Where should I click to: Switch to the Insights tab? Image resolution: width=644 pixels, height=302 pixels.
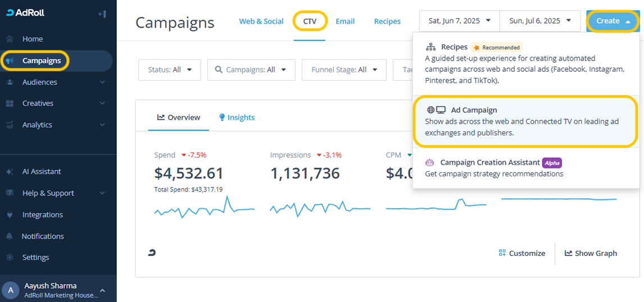pyautogui.click(x=237, y=117)
